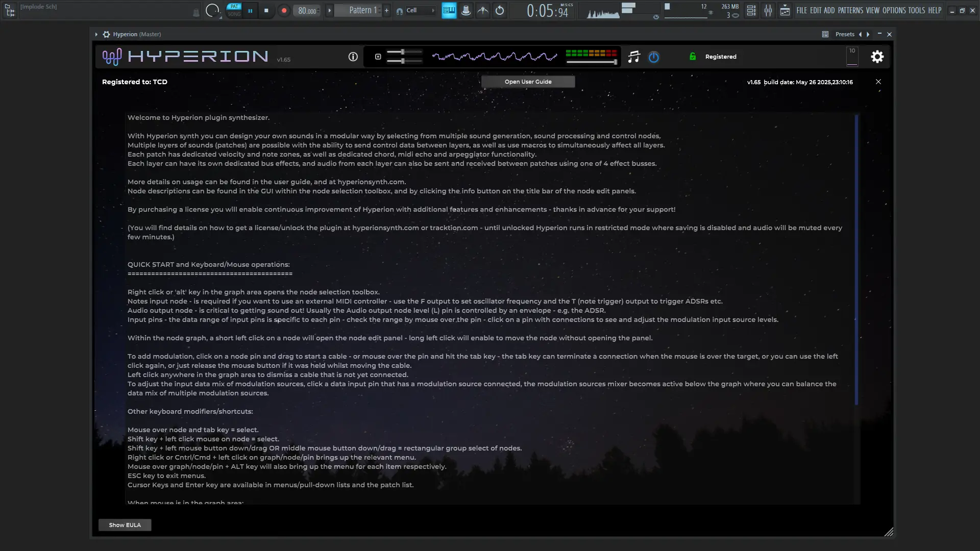
Task: Click the info icon in Hyperion header
Action: click(353, 57)
